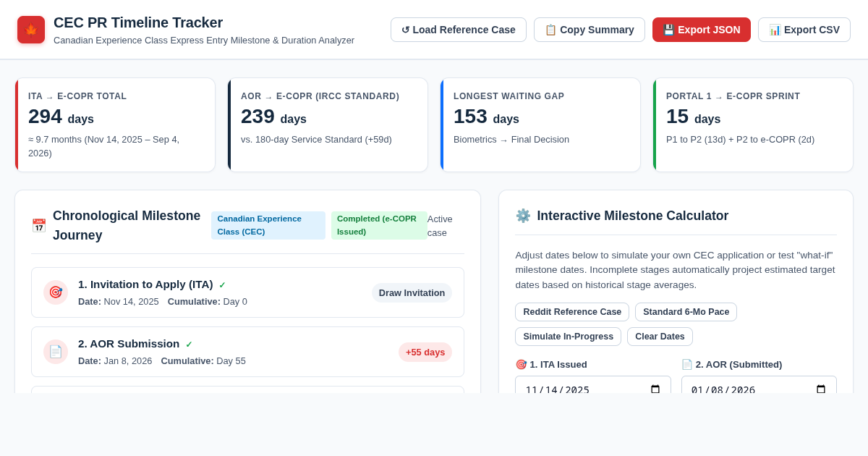This screenshot has width=868, height=456.
Task: Click the target icon in the ITA Issued label
Action: point(521,364)
